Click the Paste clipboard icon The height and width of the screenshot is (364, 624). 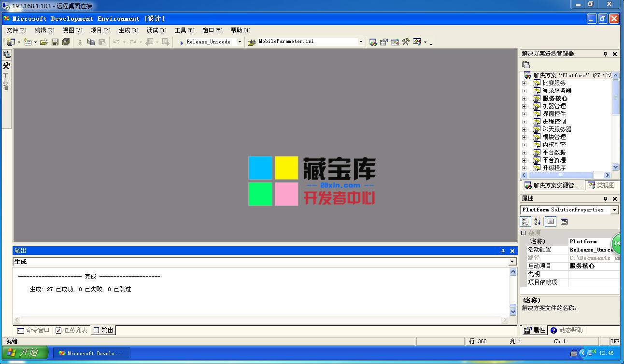(102, 42)
